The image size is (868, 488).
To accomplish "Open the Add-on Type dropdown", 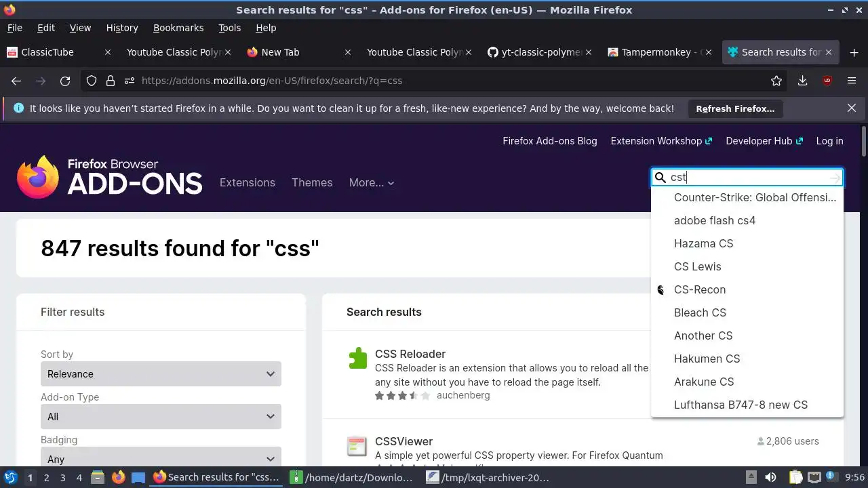I will (x=161, y=417).
